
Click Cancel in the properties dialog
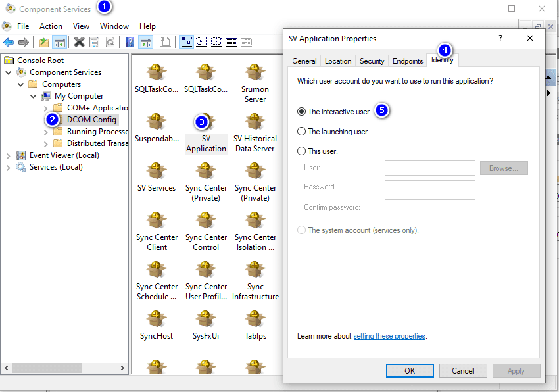tap(463, 370)
